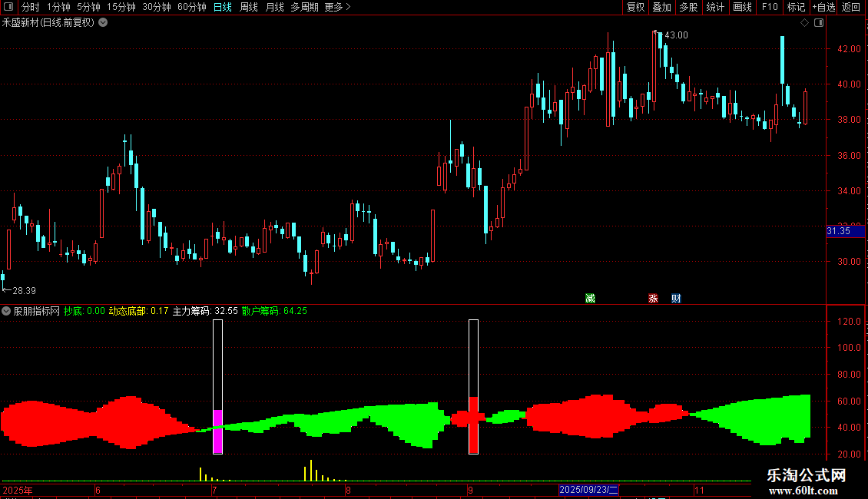Click the diamond marker icon above chart
The width and height of the screenshot is (868, 499).
[x=804, y=23]
